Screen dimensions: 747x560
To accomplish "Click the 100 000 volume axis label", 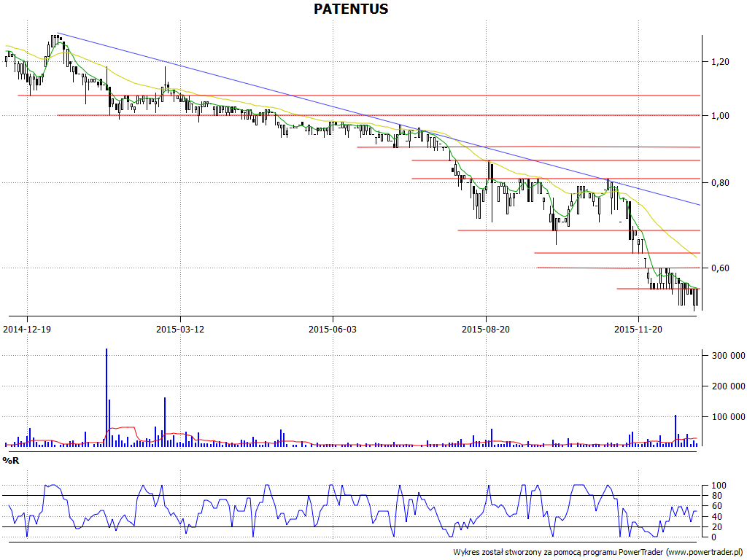I will pos(728,417).
